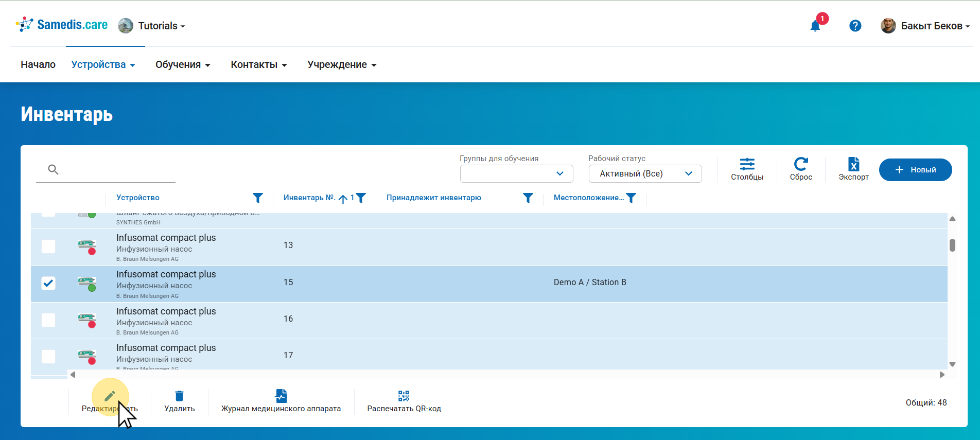Open Журнал медицинского аппарата
Screen dimensions: 980x440
(x=281, y=401)
